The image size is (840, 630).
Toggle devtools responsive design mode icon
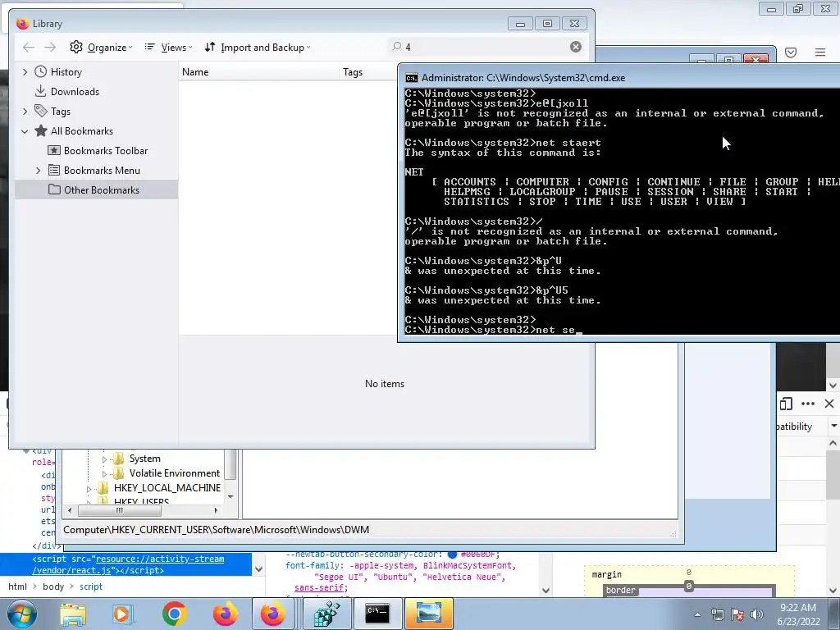(786, 404)
